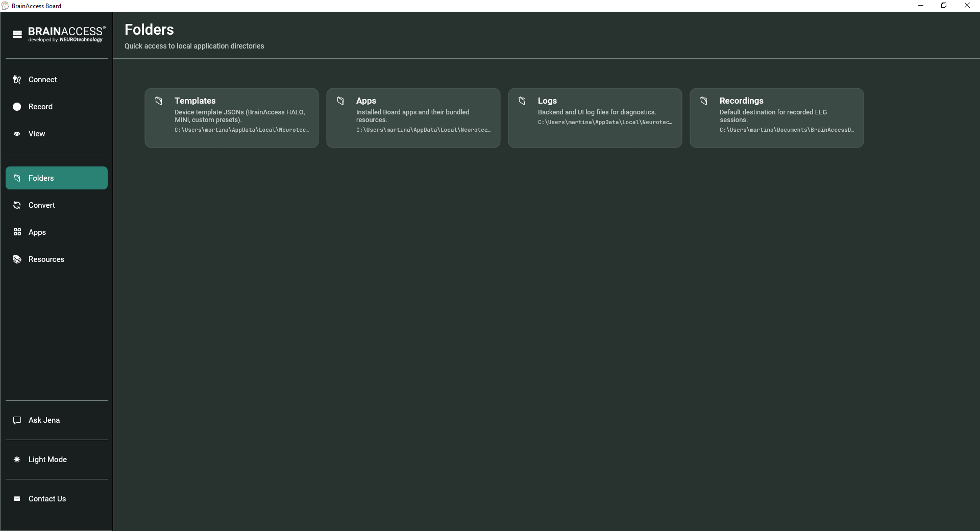Click the Apps card file path text

click(423, 130)
